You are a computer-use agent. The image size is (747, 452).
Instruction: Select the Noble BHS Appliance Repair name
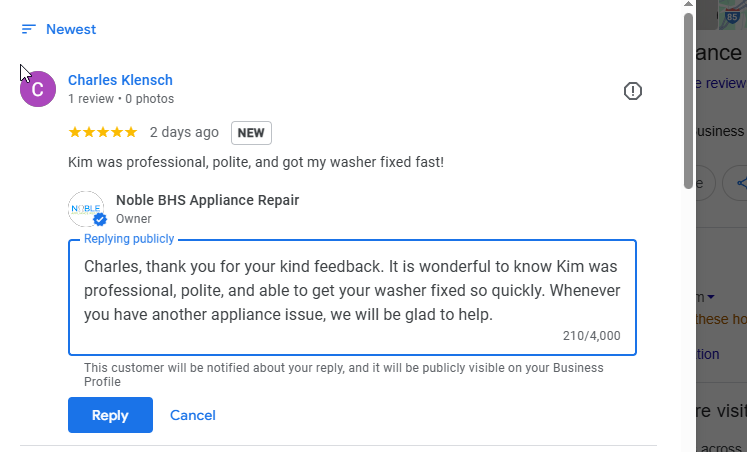[207, 200]
